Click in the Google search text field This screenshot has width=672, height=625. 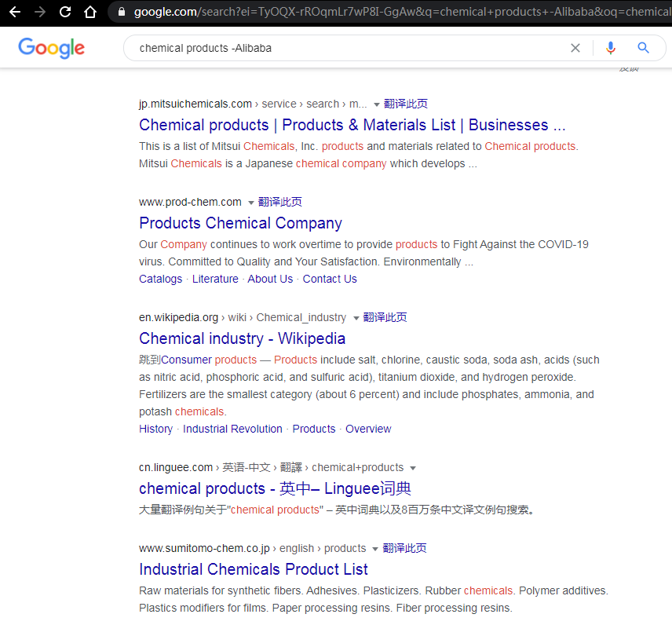pos(345,48)
